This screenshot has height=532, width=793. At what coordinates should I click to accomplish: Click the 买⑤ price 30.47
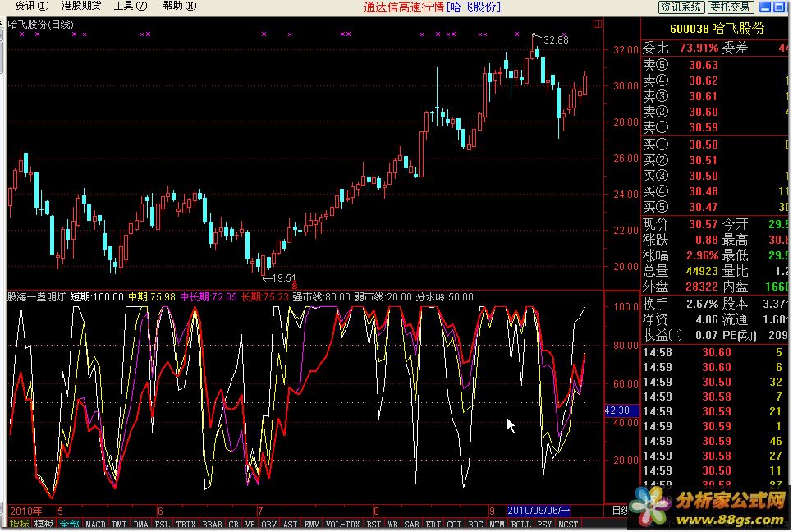(704, 207)
